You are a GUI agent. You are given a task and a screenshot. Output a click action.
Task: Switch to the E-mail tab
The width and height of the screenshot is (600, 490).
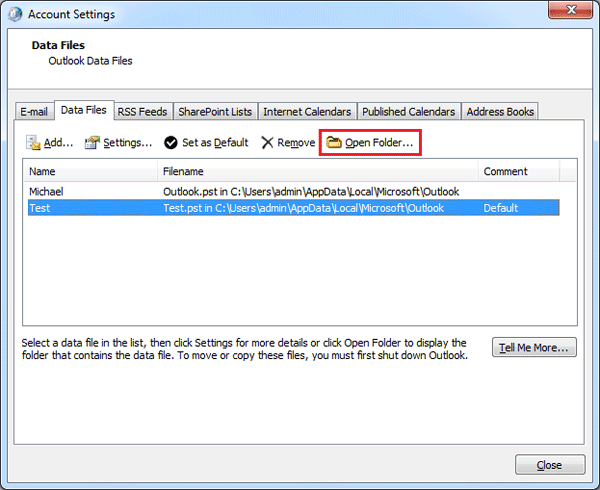point(35,112)
